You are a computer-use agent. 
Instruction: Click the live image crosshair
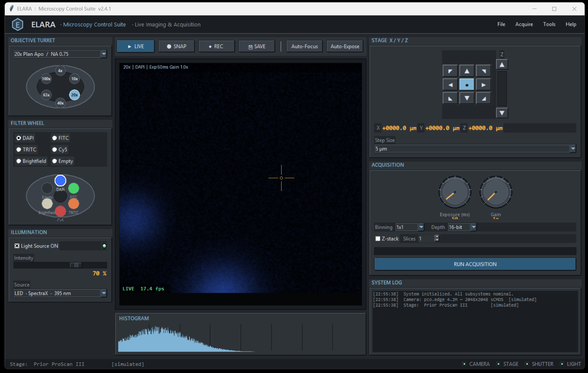(x=281, y=178)
